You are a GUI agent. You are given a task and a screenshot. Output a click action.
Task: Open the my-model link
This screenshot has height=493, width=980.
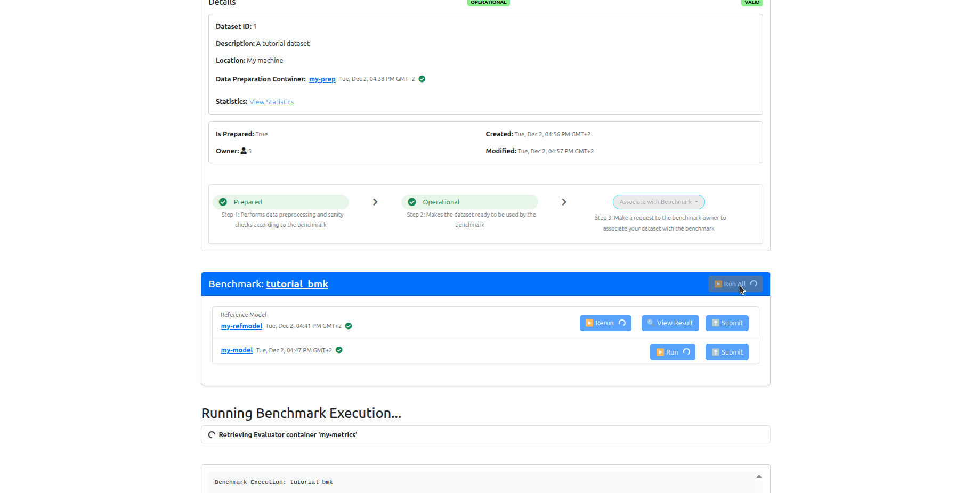[x=237, y=350]
